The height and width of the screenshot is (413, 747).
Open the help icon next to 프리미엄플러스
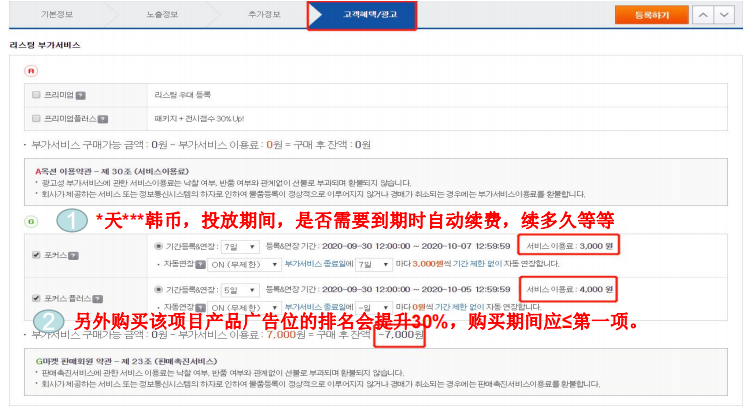[x=103, y=119]
